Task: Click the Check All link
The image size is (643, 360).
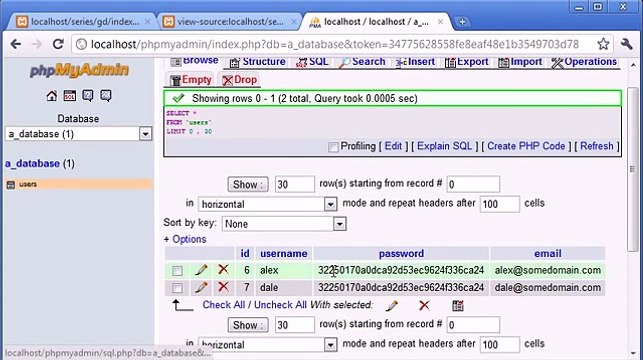Action: [x=223, y=305]
